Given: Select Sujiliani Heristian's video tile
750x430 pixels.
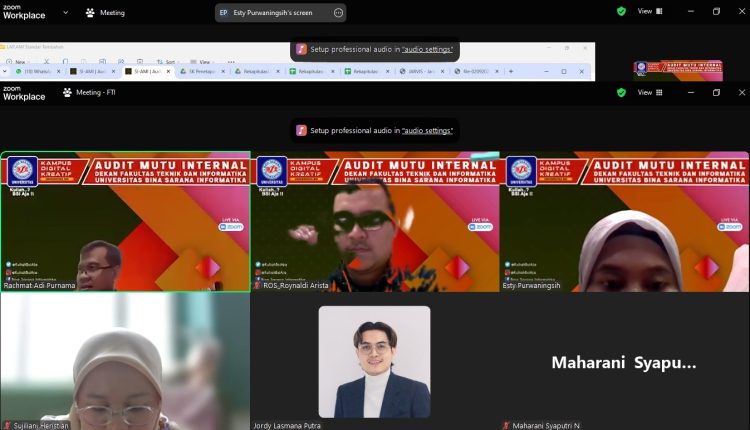Looking at the screenshot, I should coord(125,361).
